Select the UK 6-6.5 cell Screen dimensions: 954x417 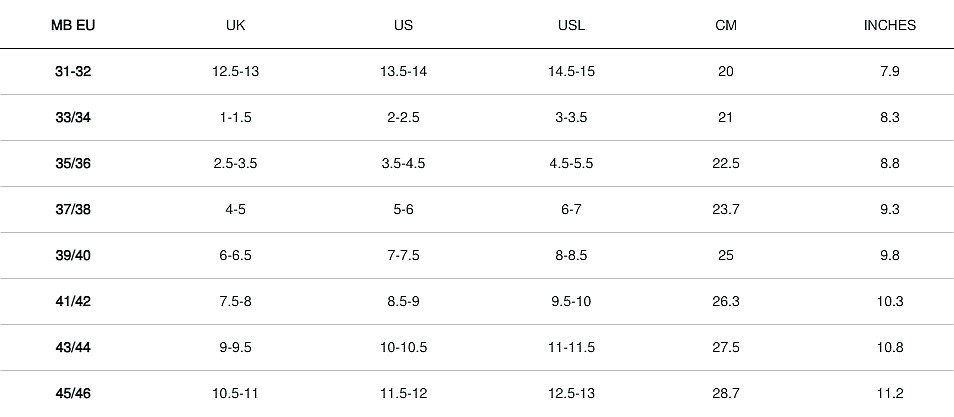coord(236,255)
